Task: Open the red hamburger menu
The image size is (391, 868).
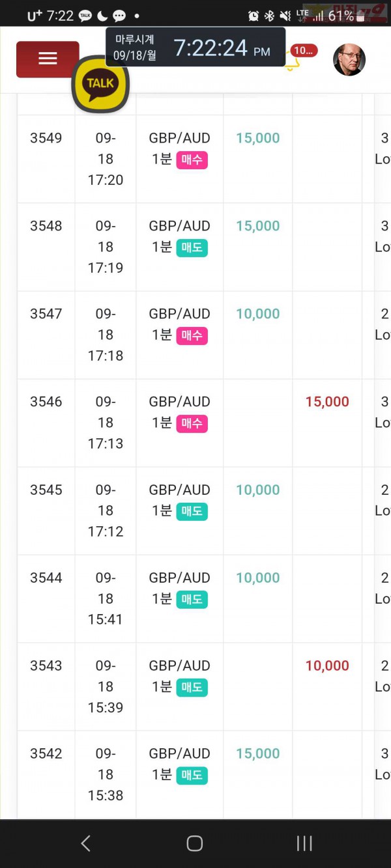Action: 48,59
